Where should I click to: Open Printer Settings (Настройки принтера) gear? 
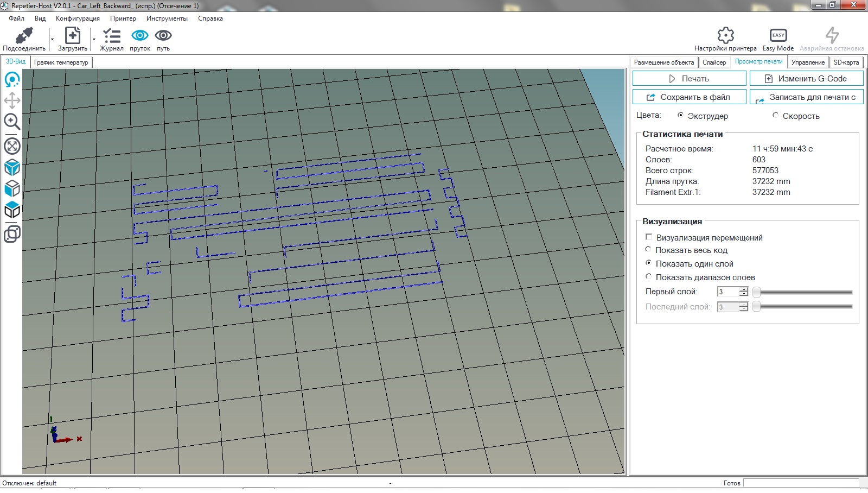click(x=725, y=36)
